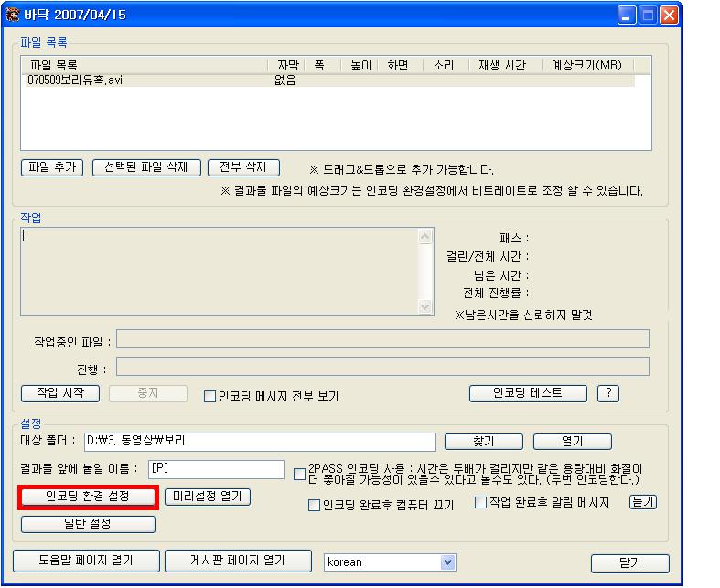Enable 인코딩 메시지 전부 보기 checkbox

pos(210,396)
